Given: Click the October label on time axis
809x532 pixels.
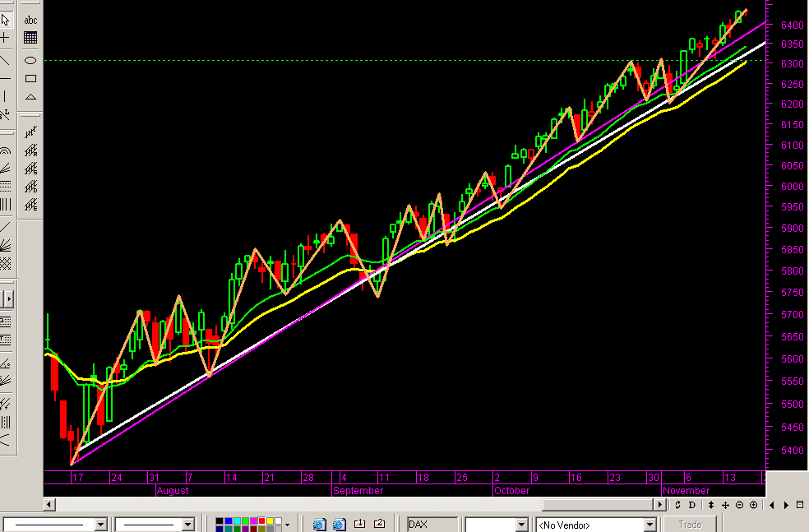Looking at the screenshot, I should point(512,490).
